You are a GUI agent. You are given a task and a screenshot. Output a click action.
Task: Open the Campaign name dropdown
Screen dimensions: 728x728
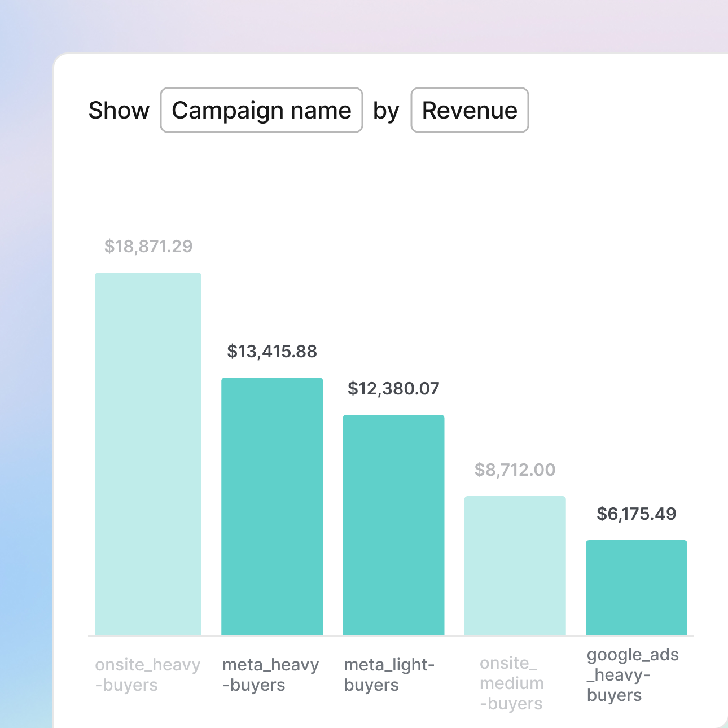point(261,110)
